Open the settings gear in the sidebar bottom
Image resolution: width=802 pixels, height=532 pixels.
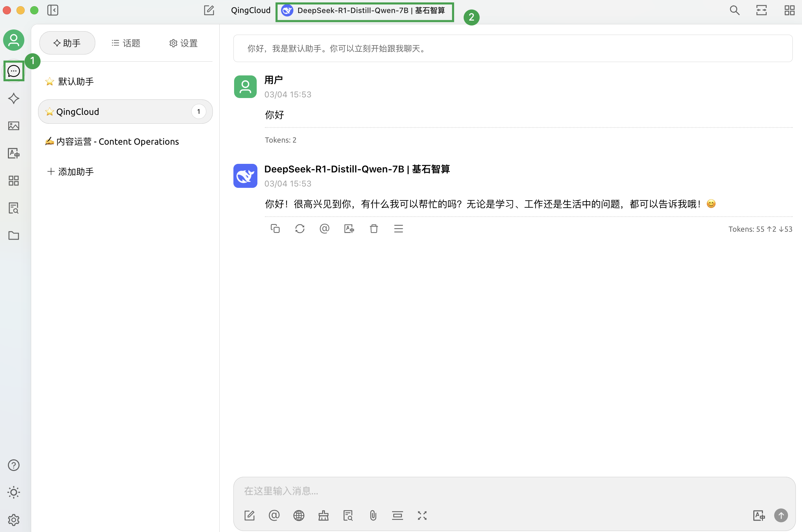(14, 520)
